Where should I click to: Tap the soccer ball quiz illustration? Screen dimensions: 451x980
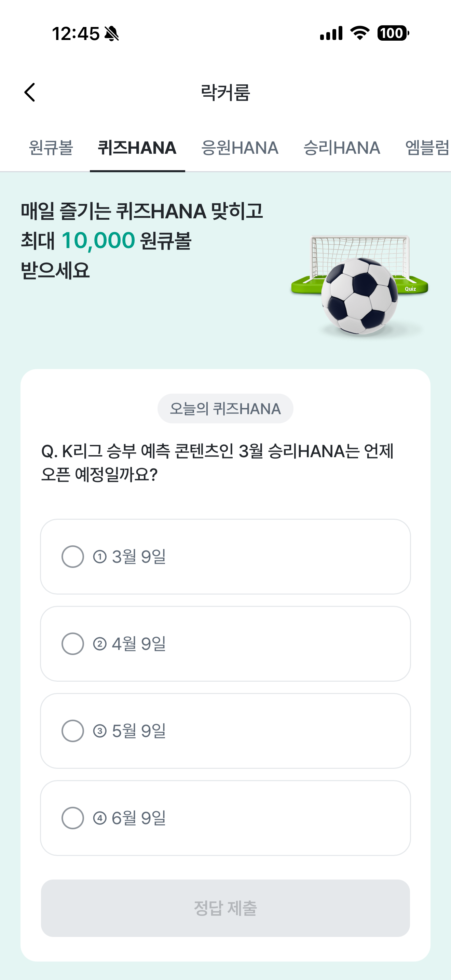[x=360, y=285]
